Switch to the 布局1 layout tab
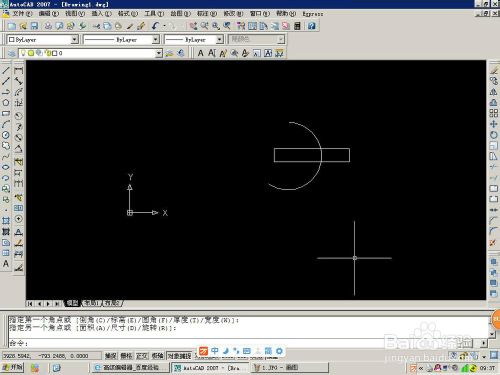This screenshot has height=375, width=500. (x=92, y=303)
